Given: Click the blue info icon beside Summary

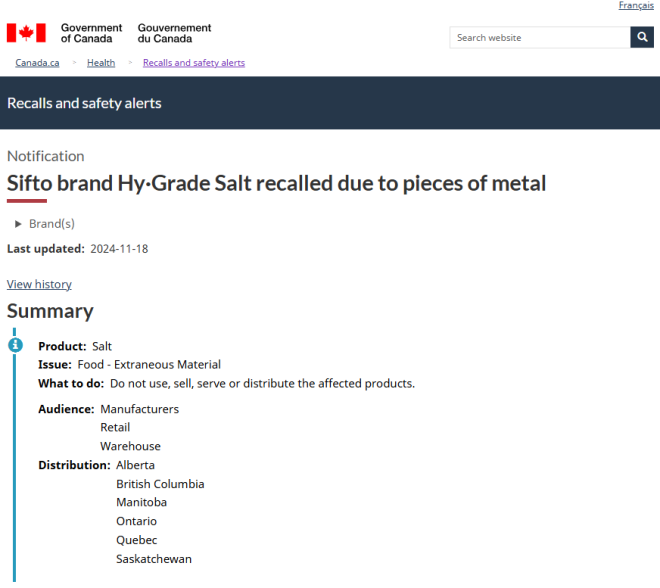Looking at the screenshot, I should (x=16, y=345).
